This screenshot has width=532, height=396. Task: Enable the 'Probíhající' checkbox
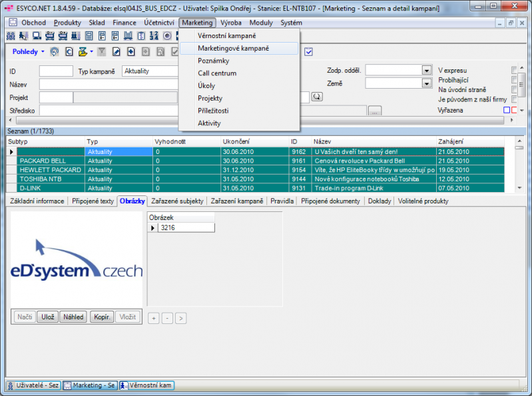coord(514,80)
